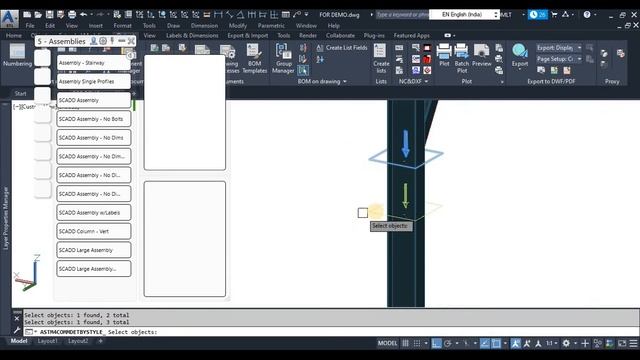Open BOM Templates tool
The width and height of the screenshot is (640, 360).
(x=254, y=59)
